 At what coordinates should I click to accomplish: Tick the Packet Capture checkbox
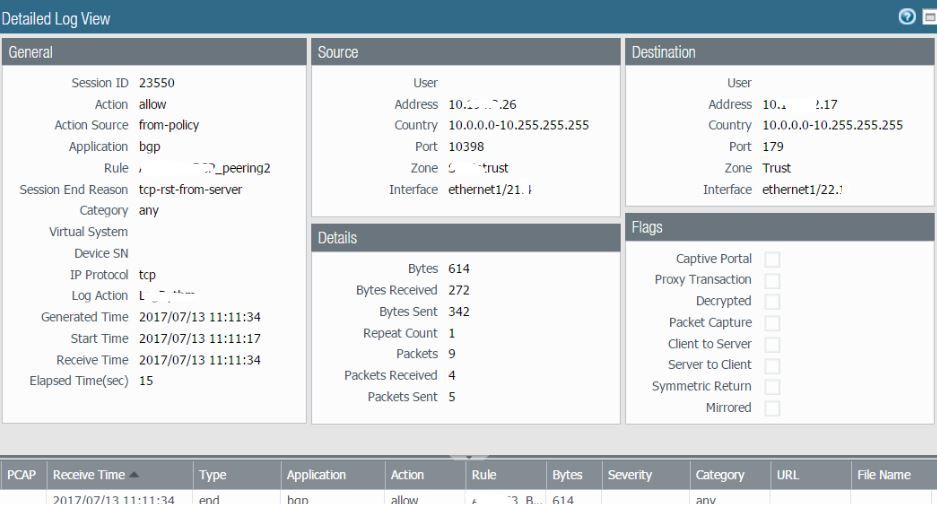coord(772,323)
